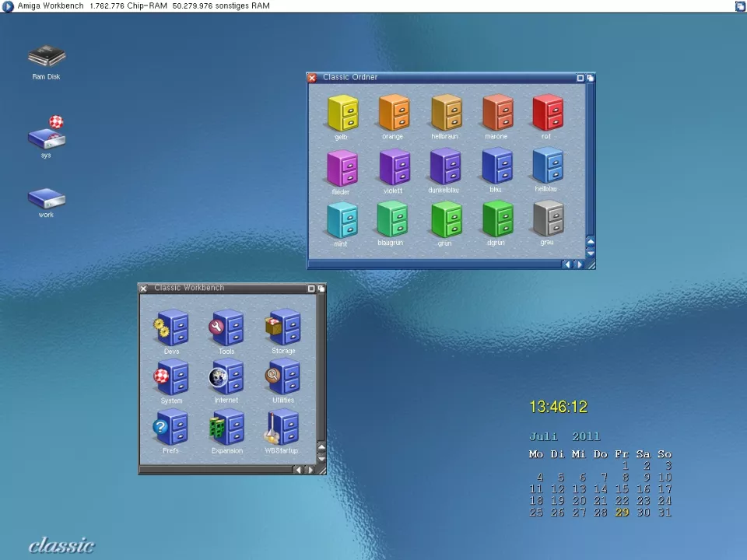Open the Expansion drawer
Viewport: 747px width, 560px height.
[226, 428]
